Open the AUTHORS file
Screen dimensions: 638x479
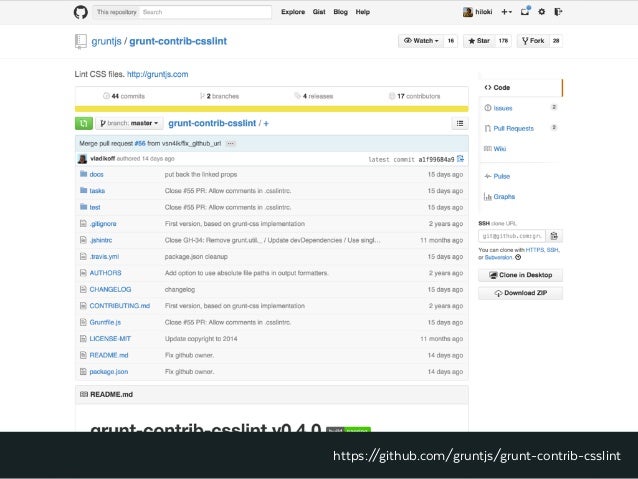pyautogui.click(x=105, y=273)
